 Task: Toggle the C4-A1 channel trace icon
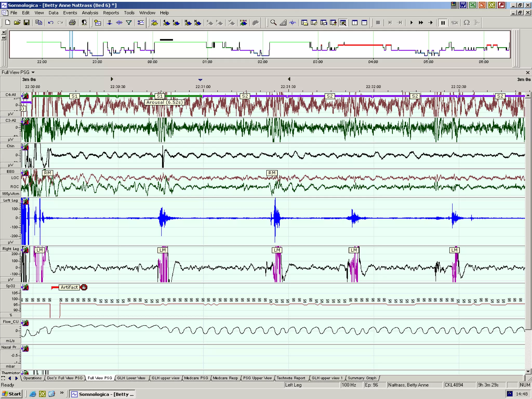(x=25, y=96)
